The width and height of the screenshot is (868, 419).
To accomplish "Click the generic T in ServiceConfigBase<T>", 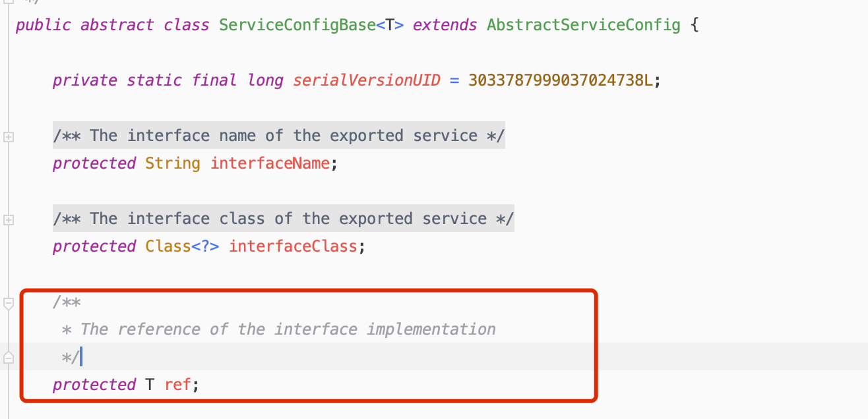I will point(390,26).
